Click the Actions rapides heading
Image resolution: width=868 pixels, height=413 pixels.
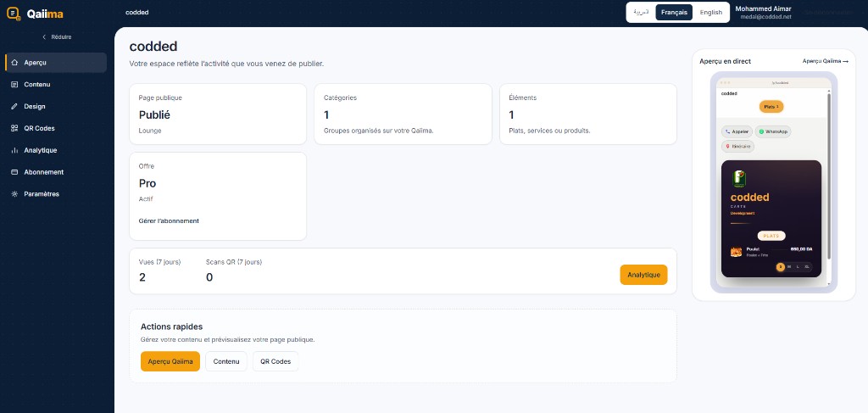(171, 326)
